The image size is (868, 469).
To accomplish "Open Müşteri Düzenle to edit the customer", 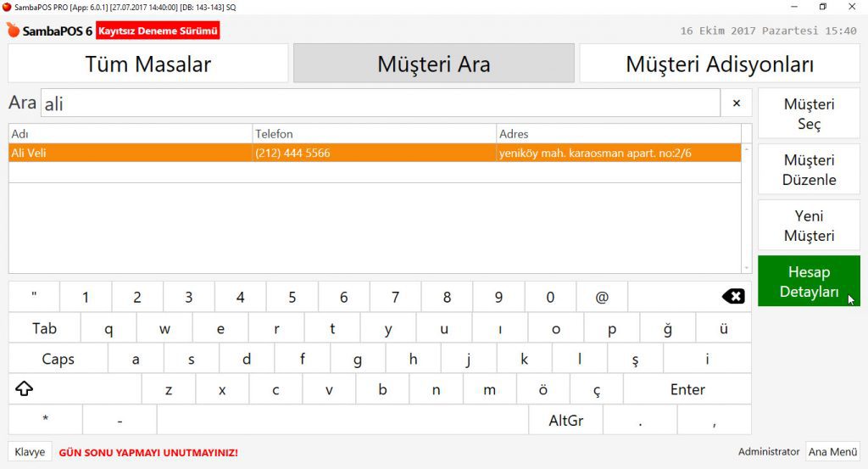I will pyautogui.click(x=809, y=170).
